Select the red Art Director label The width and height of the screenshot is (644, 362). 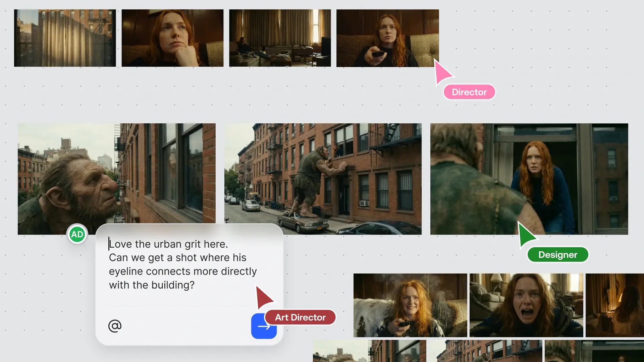point(300,317)
